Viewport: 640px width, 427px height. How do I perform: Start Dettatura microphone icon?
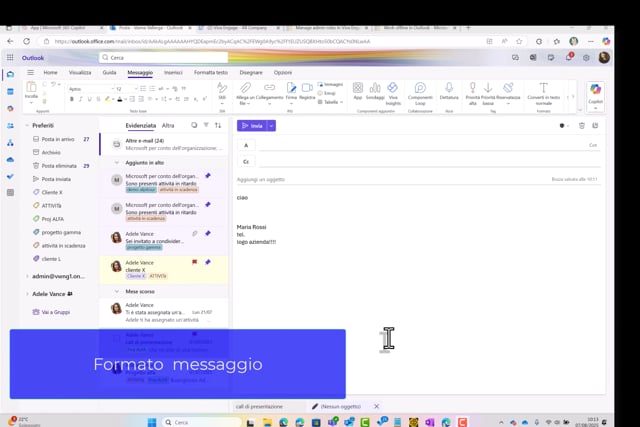click(x=449, y=88)
